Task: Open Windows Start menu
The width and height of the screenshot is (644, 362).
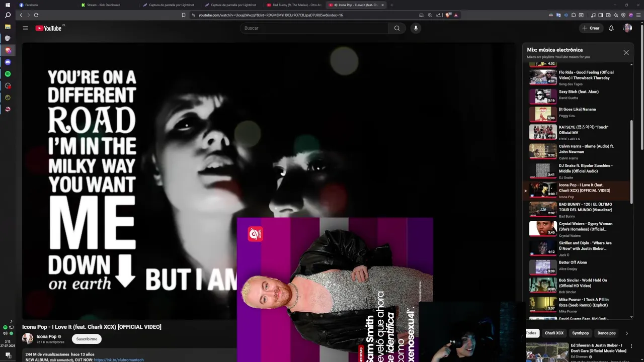Action: (x=8, y=5)
